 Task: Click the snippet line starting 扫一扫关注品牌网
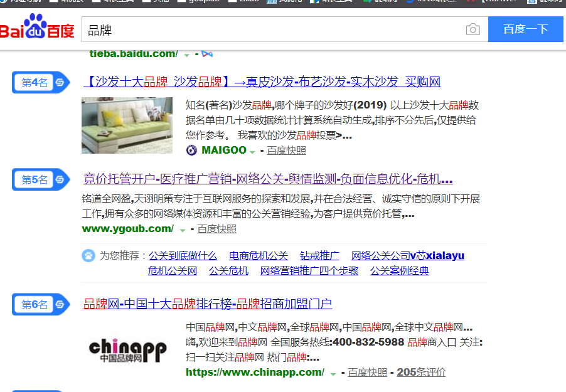point(253,358)
